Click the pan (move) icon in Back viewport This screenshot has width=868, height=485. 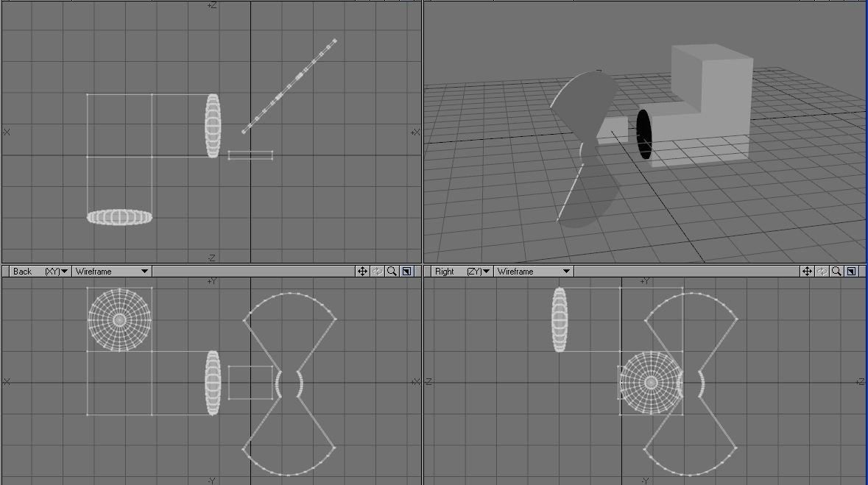(362, 272)
